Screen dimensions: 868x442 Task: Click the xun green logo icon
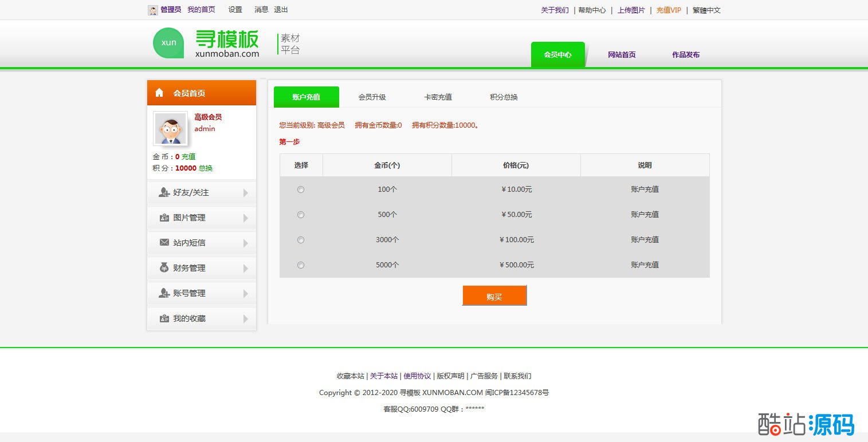pos(168,43)
